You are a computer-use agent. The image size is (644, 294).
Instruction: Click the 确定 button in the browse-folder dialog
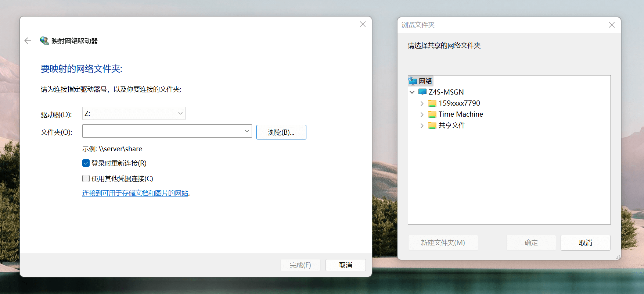point(531,243)
